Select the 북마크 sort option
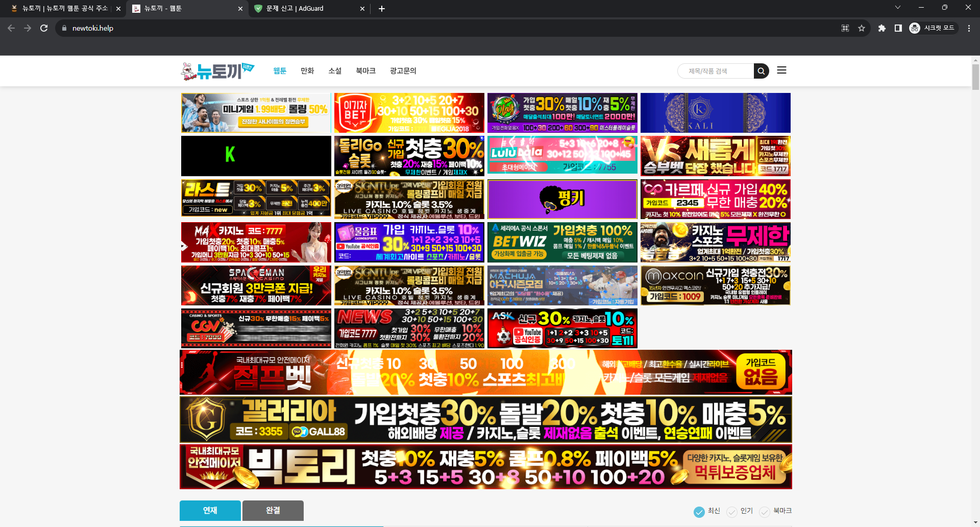The height and width of the screenshot is (527, 980). point(765,511)
